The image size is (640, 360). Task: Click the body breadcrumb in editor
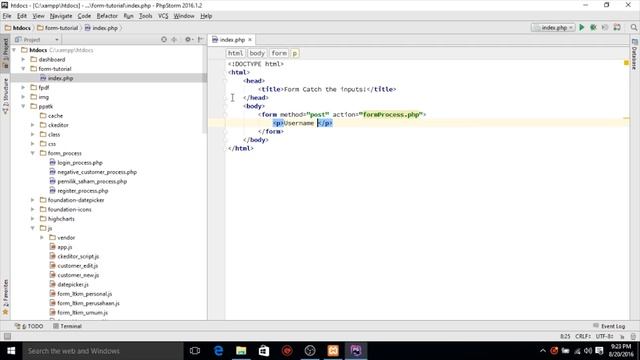pyautogui.click(x=257, y=53)
